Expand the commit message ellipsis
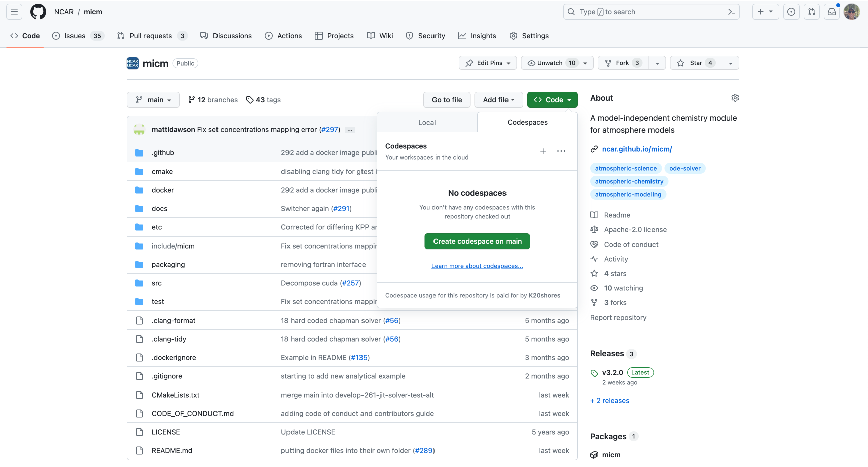The image size is (868, 467). click(350, 130)
